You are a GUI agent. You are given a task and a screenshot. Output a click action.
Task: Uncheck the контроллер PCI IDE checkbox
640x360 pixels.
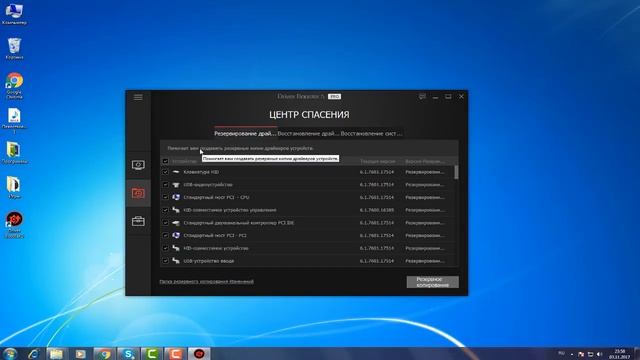click(165, 223)
